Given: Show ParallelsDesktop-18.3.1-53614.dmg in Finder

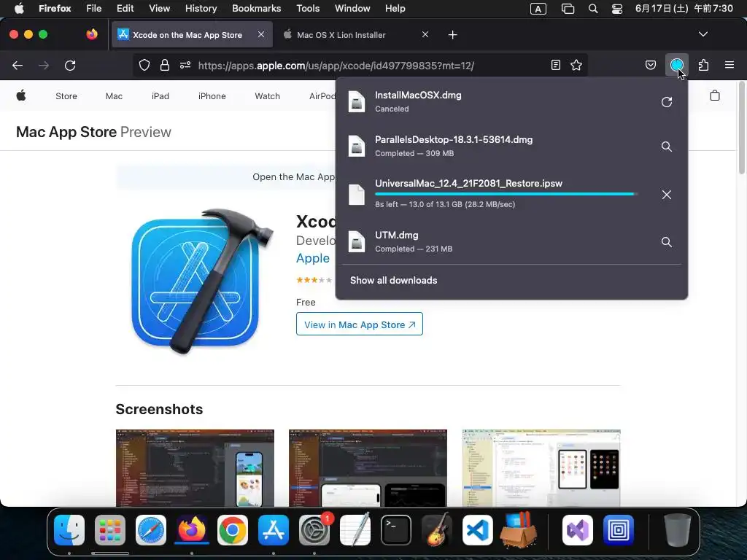Looking at the screenshot, I should pos(667,146).
